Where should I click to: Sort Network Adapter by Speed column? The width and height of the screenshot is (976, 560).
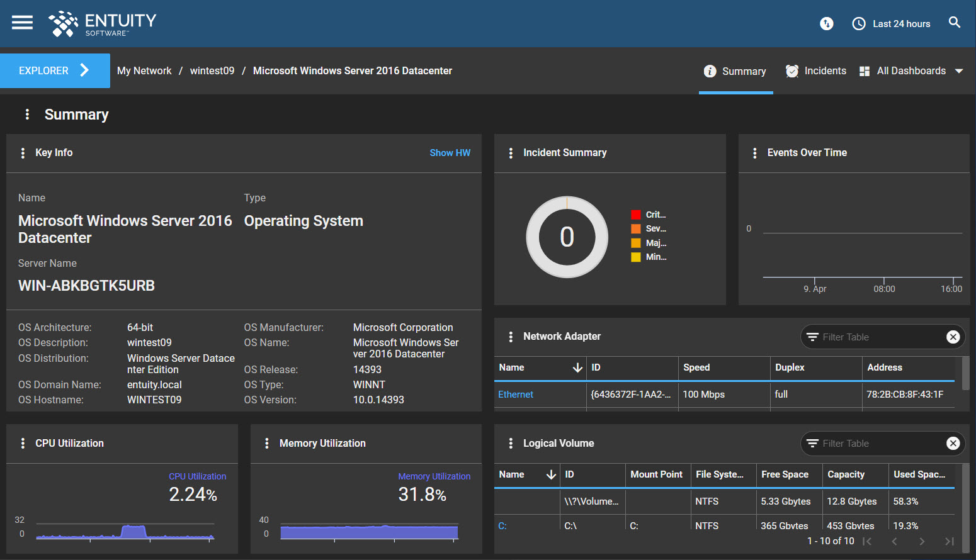tap(724, 367)
